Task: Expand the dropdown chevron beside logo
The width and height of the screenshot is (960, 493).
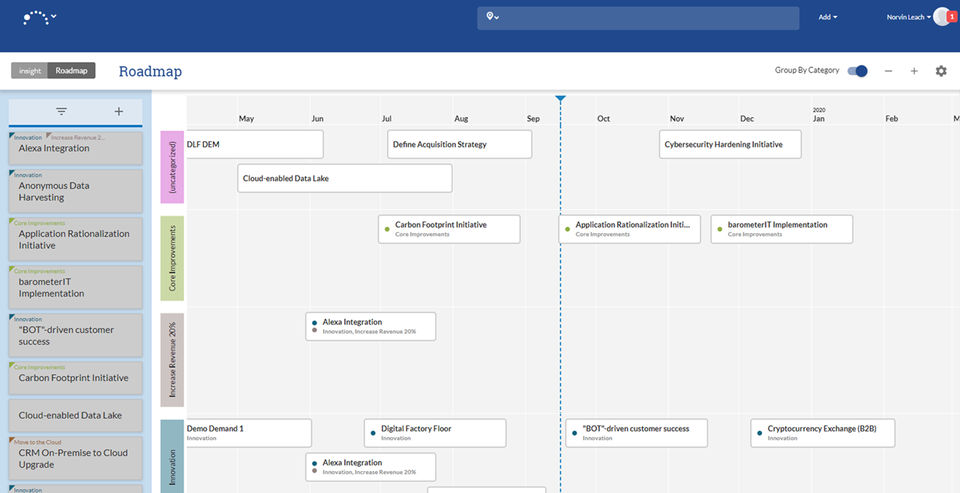Action: pyautogui.click(x=54, y=17)
